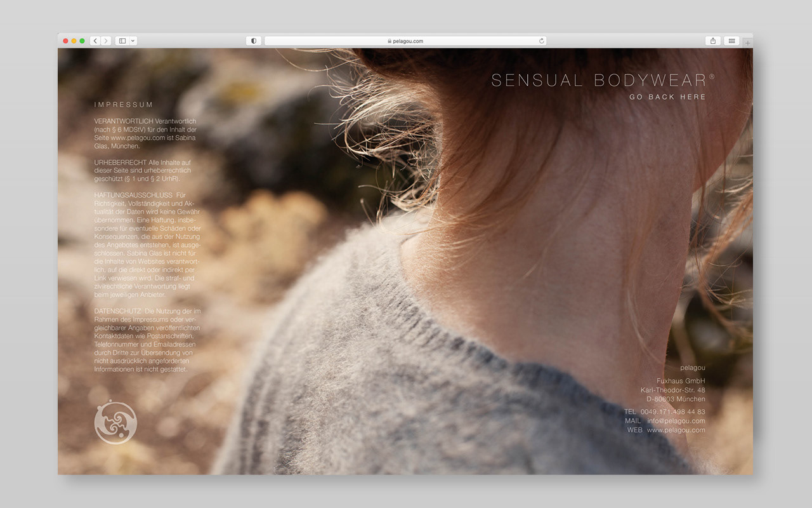The width and height of the screenshot is (812, 508).
Task: Open the Share menu
Action: (x=713, y=41)
